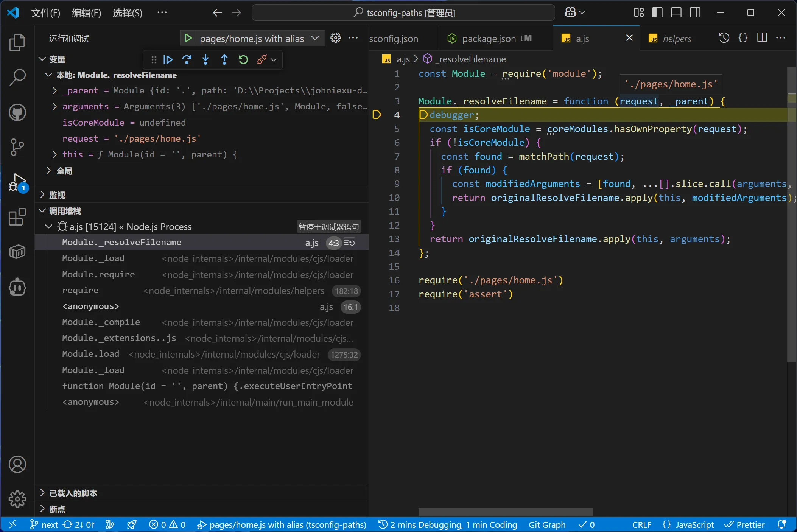Toggle the secondary side bar layout

[x=695, y=12]
